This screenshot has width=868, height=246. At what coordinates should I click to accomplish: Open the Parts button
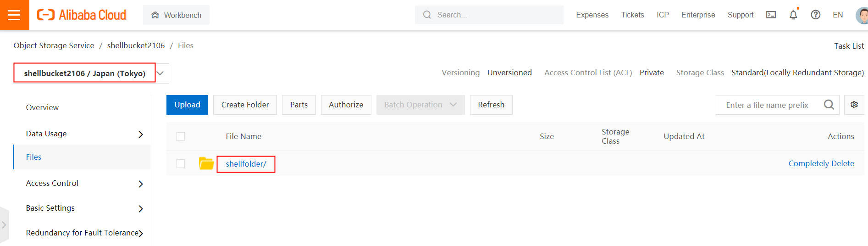(299, 105)
